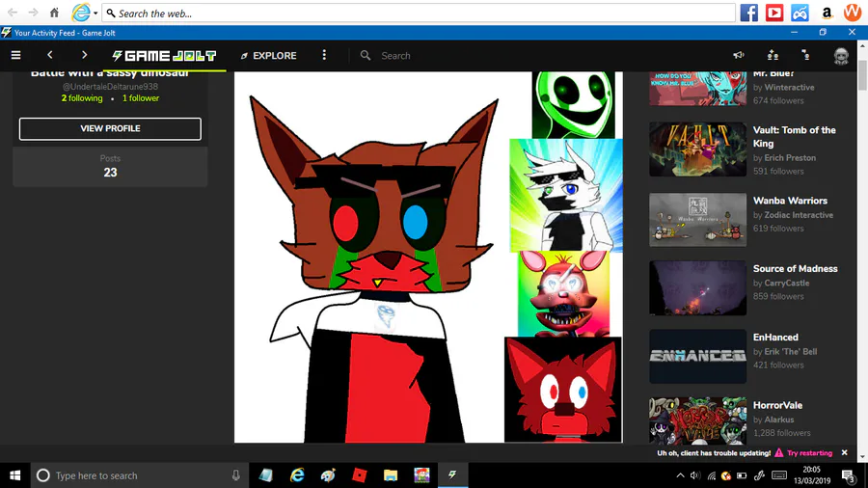Open the Wanba Warriors game link
The width and height of the screenshot is (868, 488).
(x=790, y=201)
